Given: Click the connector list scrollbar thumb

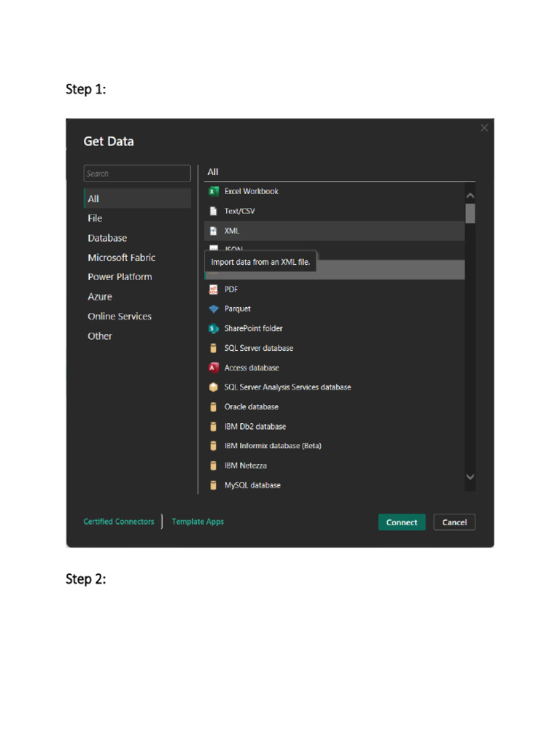Looking at the screenshot, I should point(470,214).
